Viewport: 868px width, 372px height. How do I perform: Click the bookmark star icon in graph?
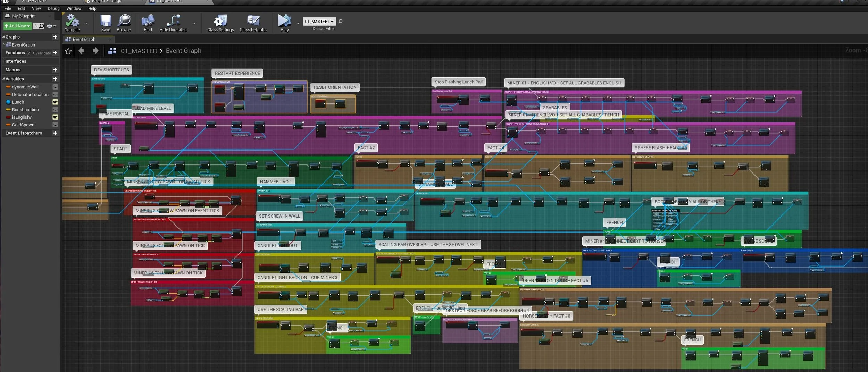pyautogui.click(x=68, y=51)
